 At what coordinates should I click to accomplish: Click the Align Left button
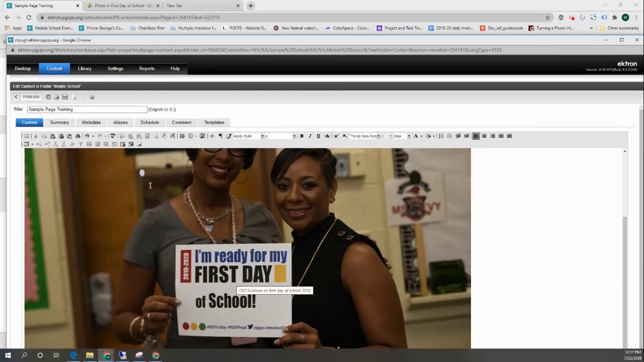coord(476,136)
